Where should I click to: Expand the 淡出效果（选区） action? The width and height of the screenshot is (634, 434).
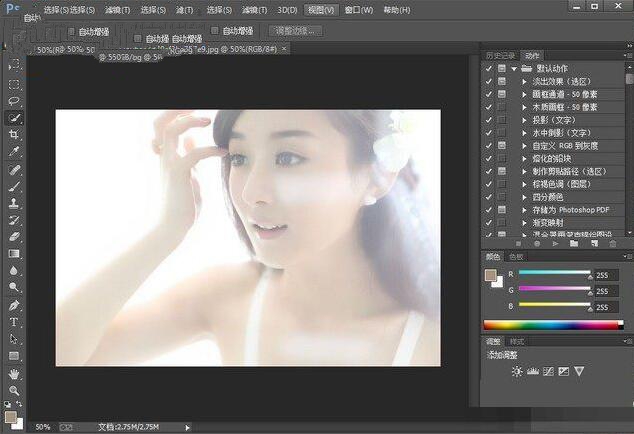[524, 82]
